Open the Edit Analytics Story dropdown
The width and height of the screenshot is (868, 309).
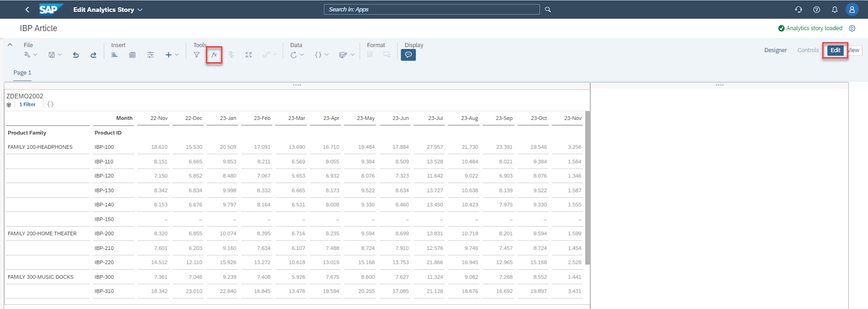pos(107,9)
